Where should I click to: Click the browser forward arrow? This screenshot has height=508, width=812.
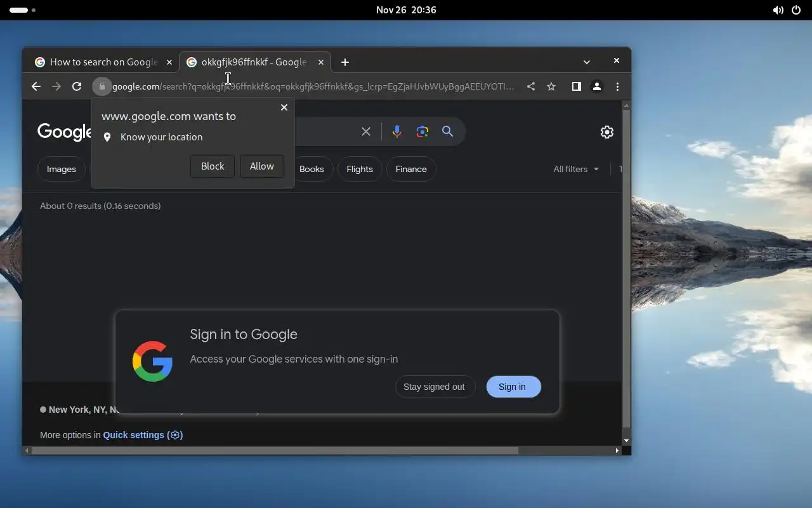[56, 86]
